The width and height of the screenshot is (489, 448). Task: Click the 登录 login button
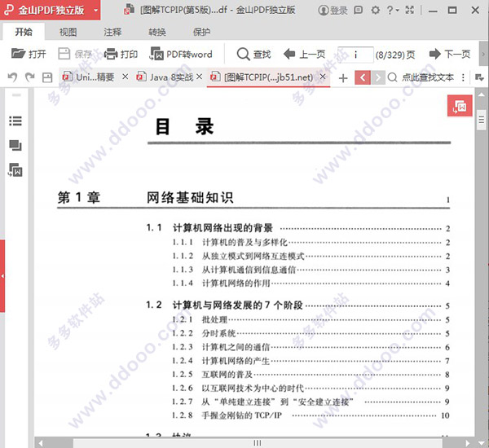click(x=333, y=11)
